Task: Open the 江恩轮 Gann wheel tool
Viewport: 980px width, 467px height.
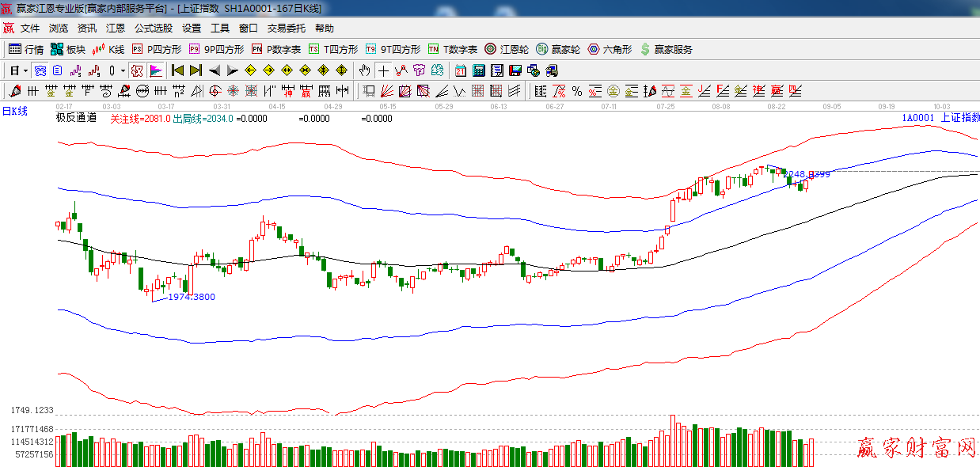Action: coord(507,49)
